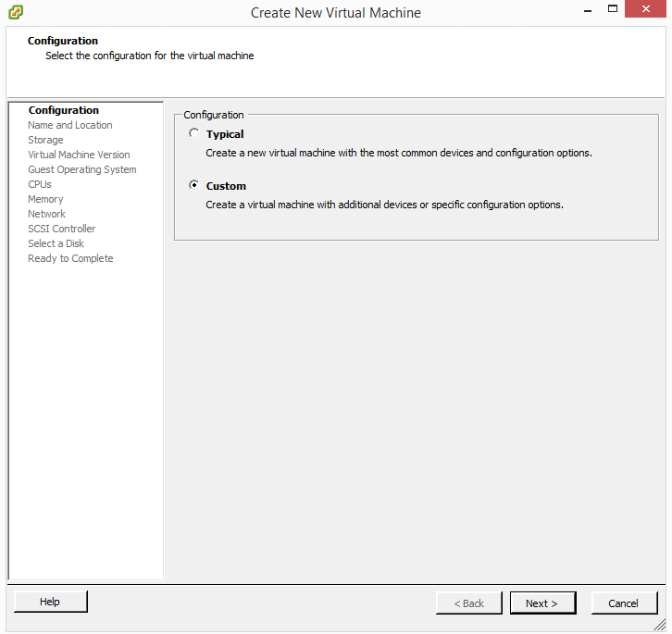Go to Virtual Machine Version step

click(79, 155)
